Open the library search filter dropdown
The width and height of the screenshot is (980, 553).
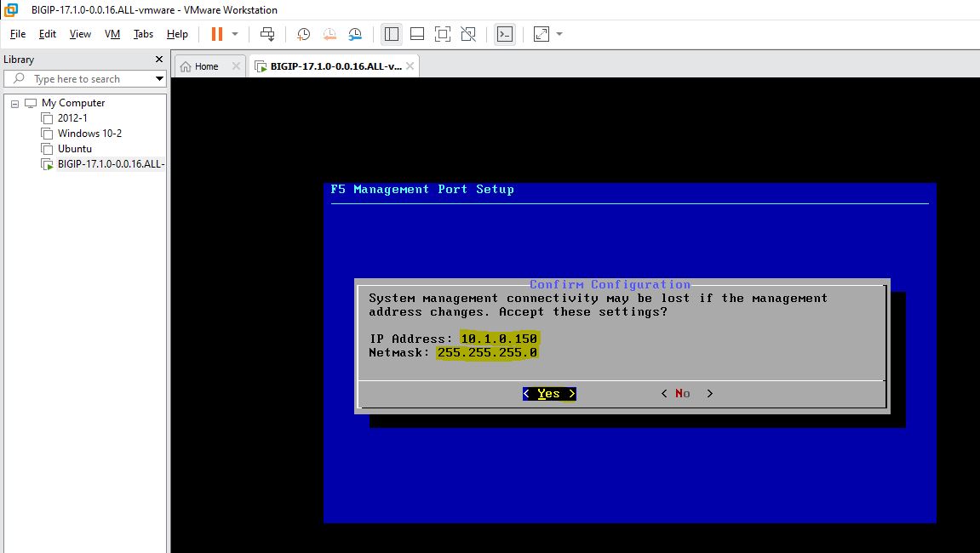coord(159,79)
